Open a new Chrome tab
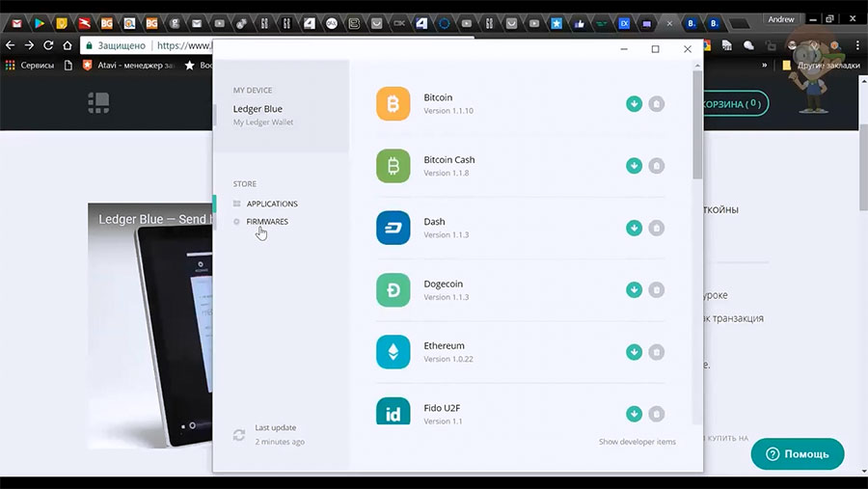Image resolution: width=868 pixels, height=489 pixels. coord(739,24)
